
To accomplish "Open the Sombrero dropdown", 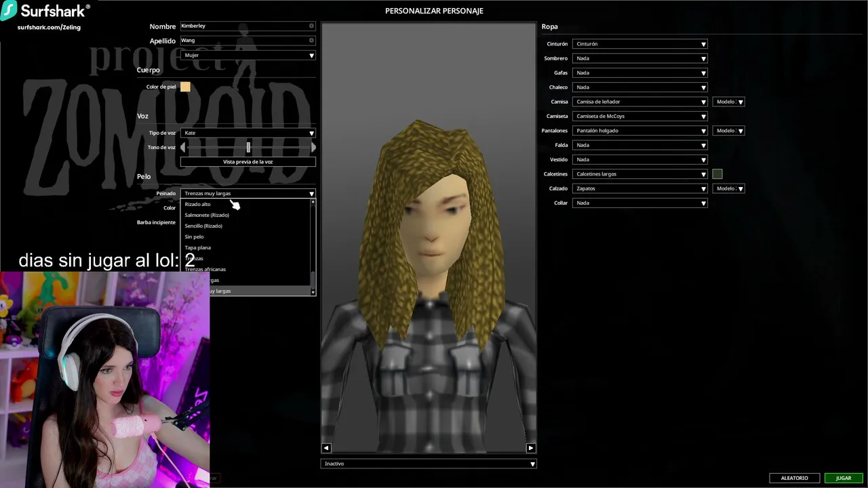I will pos(640,58).
